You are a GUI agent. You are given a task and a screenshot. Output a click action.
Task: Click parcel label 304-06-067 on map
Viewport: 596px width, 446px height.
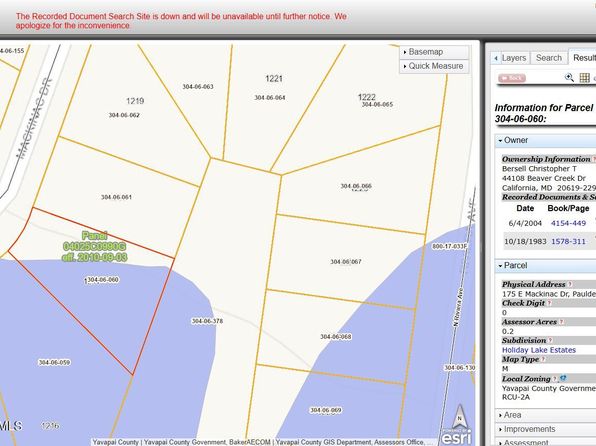tap(346, 262)
